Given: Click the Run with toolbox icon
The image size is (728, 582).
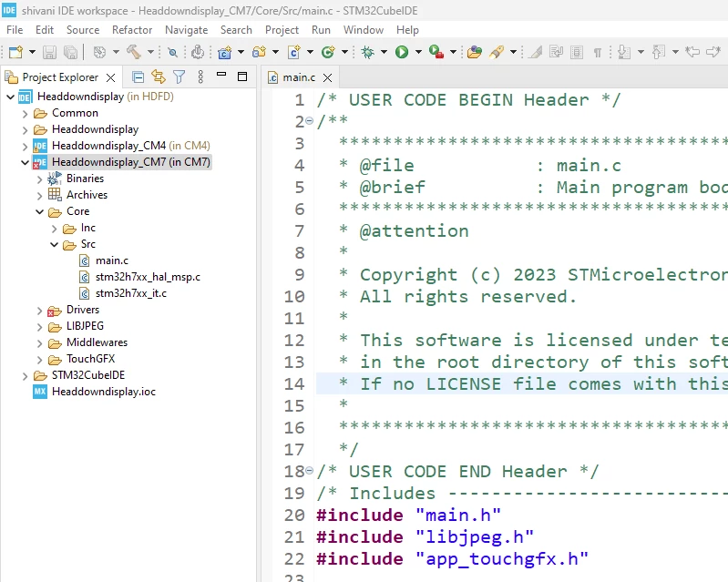Looking at the screenshot, I should tap(436, 52).
